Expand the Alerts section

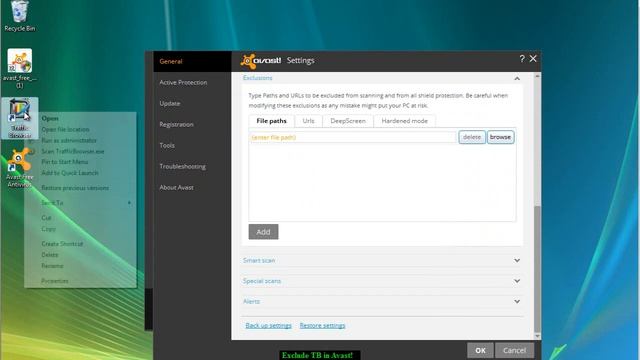tap(382, 301)
